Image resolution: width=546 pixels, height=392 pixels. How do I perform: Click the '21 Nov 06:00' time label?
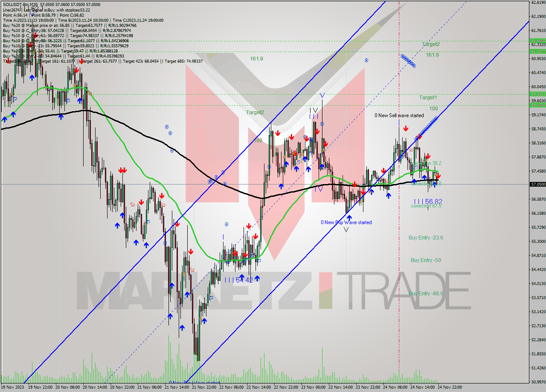tap(150, 387)
